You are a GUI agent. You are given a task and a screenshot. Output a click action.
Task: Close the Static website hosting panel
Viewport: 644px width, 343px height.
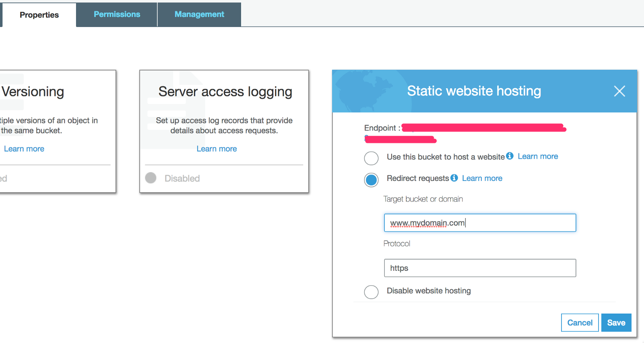619,91
